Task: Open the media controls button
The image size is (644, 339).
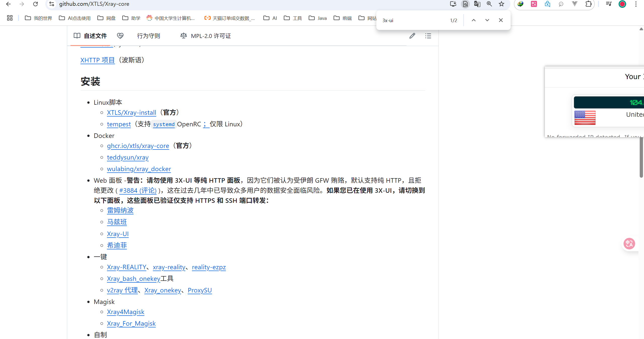Action: (x=609, y=4)
